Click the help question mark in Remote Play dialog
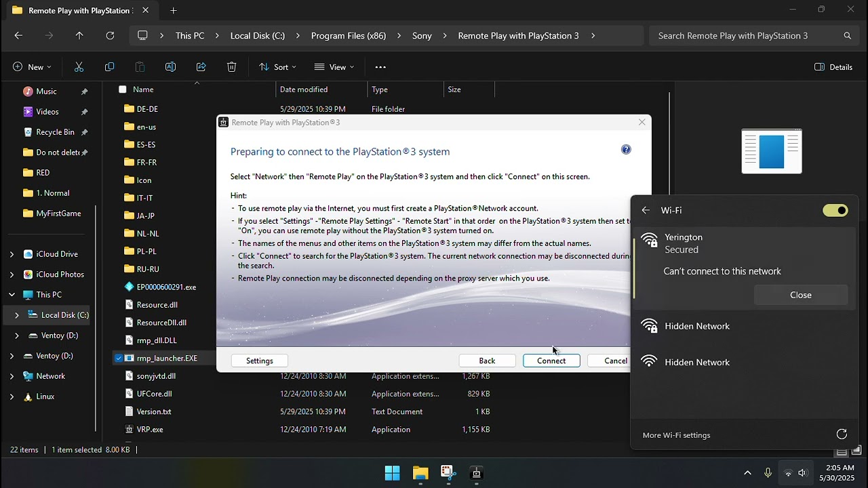 (x=626, y=149)
